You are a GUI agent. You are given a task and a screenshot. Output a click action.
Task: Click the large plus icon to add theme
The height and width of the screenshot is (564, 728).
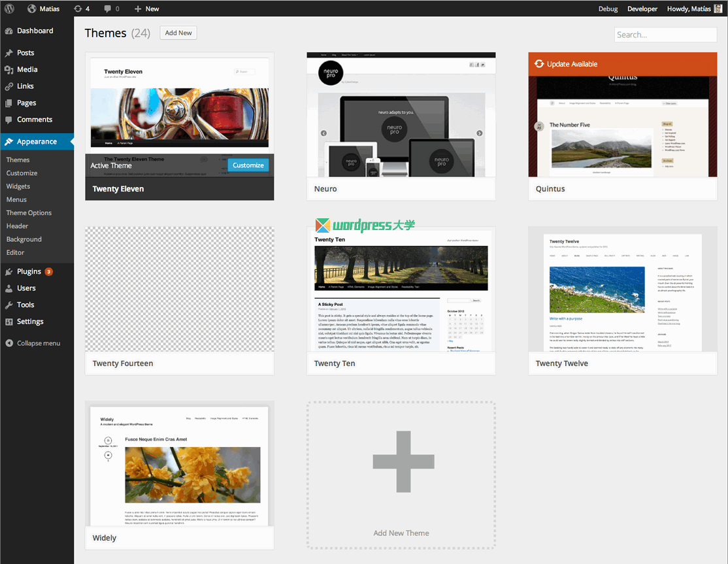point(403,461)
